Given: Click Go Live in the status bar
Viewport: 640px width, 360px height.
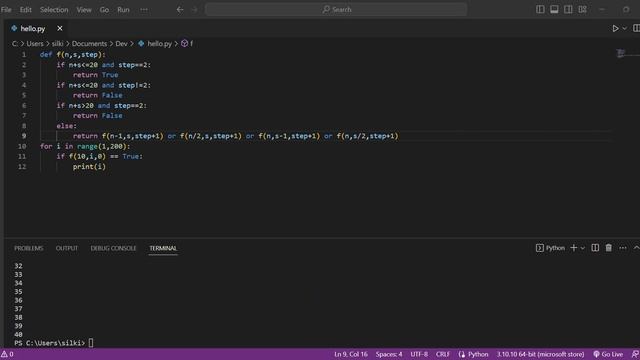Looking at the screenshot, I should (608, 354).
